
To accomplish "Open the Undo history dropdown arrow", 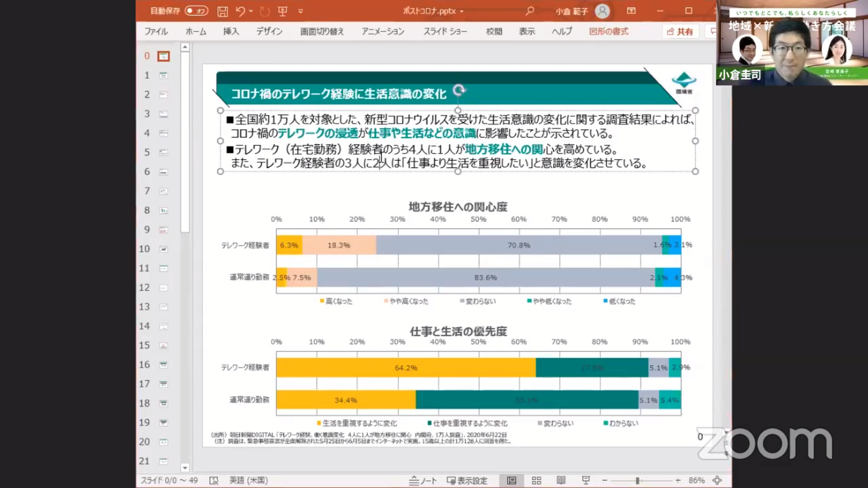I will [x=251, y=11].
